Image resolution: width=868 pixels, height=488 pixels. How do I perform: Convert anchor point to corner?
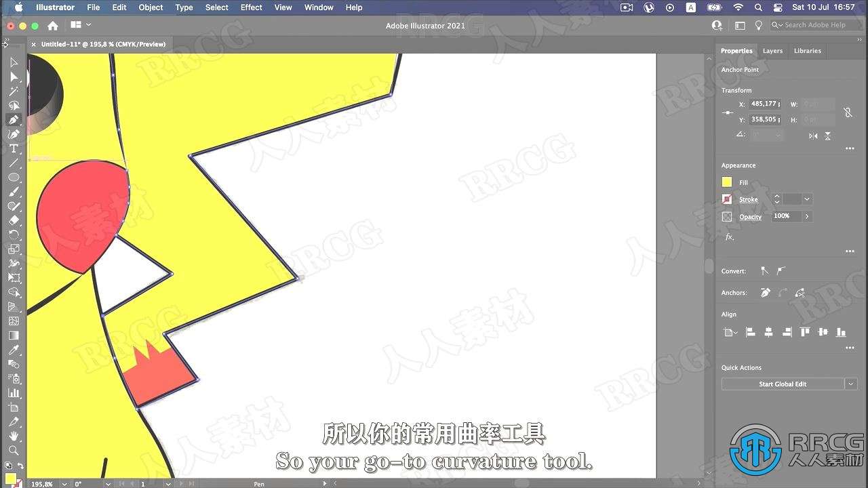tap(764, 270)
